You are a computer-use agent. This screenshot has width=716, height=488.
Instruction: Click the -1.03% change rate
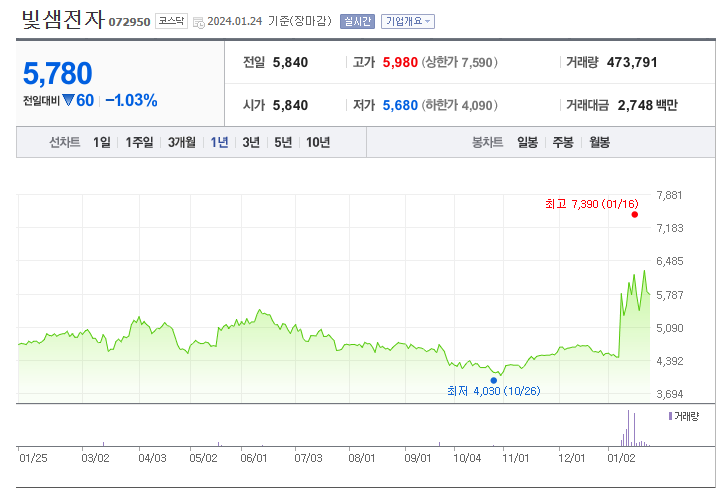point(132,100)
